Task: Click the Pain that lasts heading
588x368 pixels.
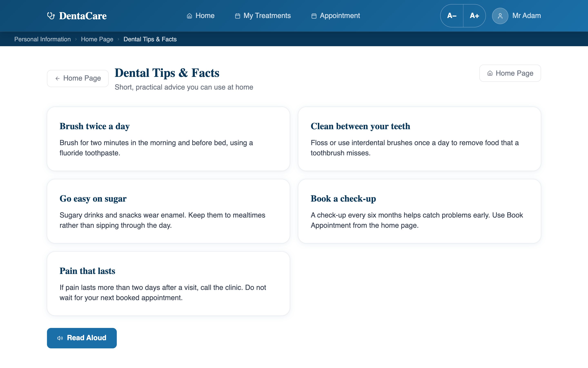Action: pos(87,271)
